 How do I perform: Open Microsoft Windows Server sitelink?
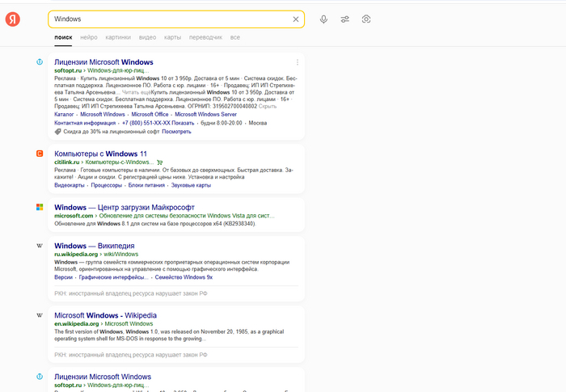click(x=205, y=115)
